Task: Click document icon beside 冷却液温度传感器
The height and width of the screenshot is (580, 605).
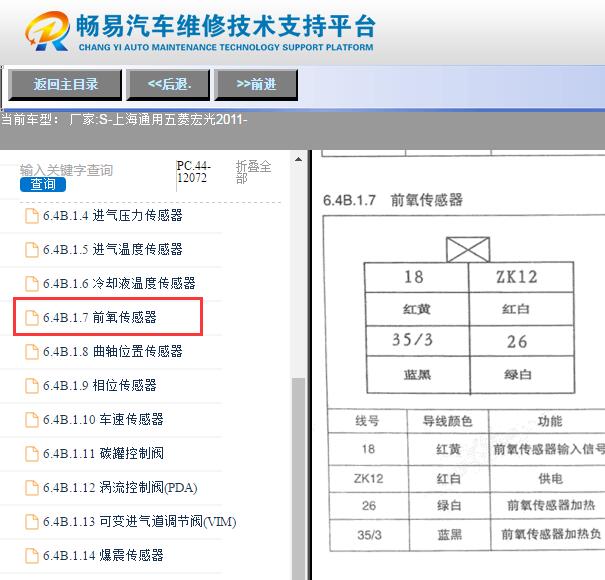Action: tap(32, 284)
